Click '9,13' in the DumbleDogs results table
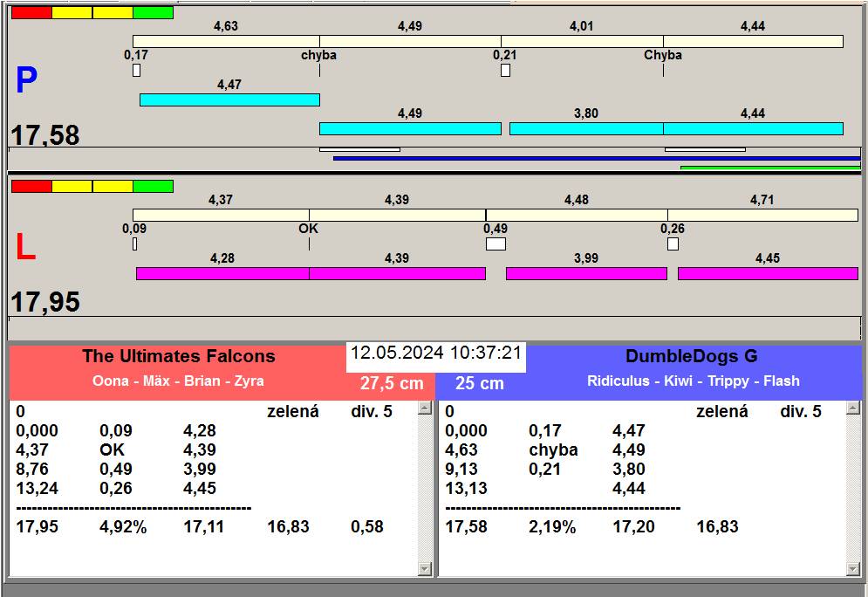This screenshot has width=868, height=597. (461, 469)
